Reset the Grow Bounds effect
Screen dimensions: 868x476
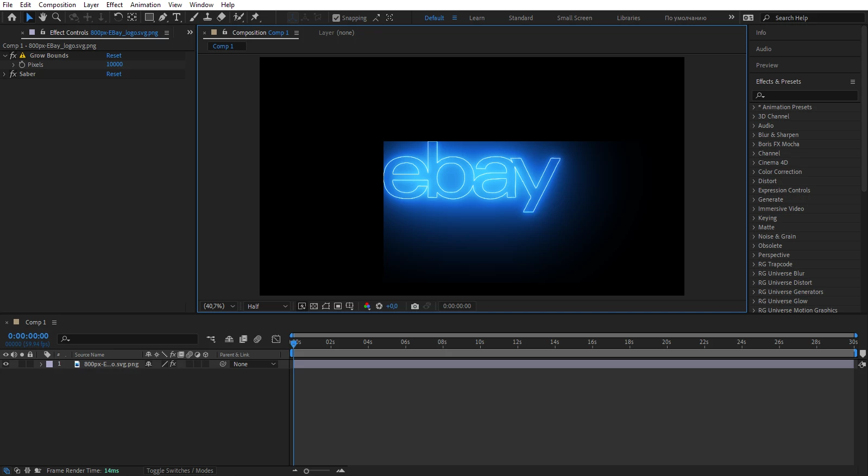[114, 55]
